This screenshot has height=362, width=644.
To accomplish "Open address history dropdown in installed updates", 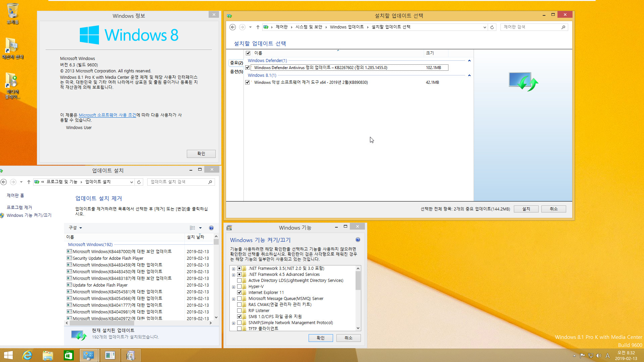I will pos(131,182).
